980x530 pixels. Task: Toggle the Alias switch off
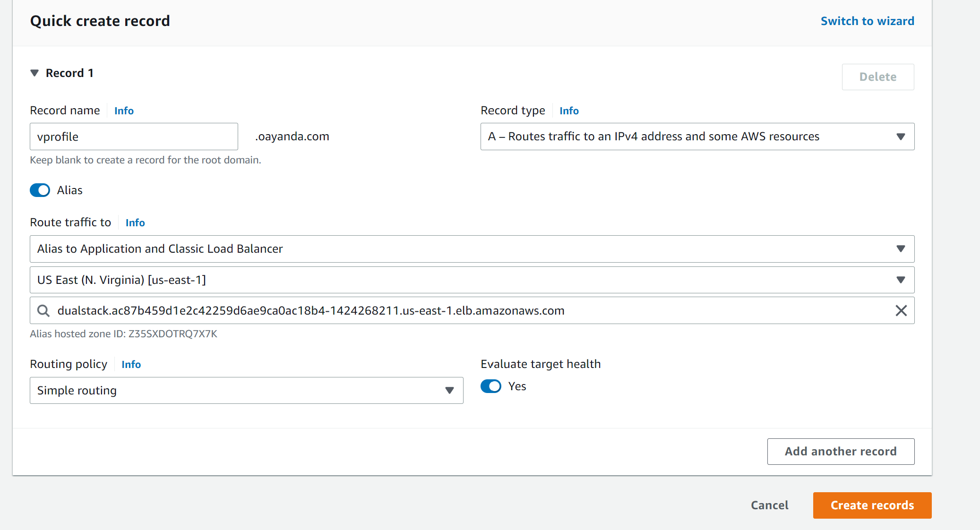(x=40, y=190)
